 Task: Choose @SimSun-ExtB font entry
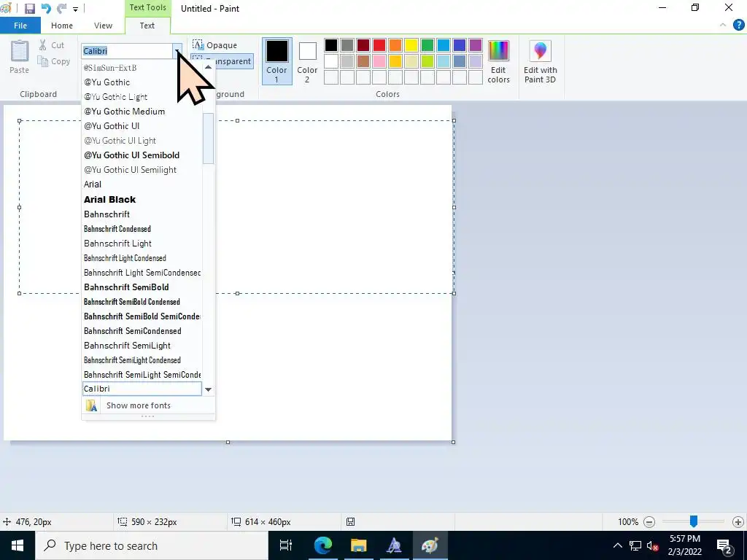(x=142, y=68)
